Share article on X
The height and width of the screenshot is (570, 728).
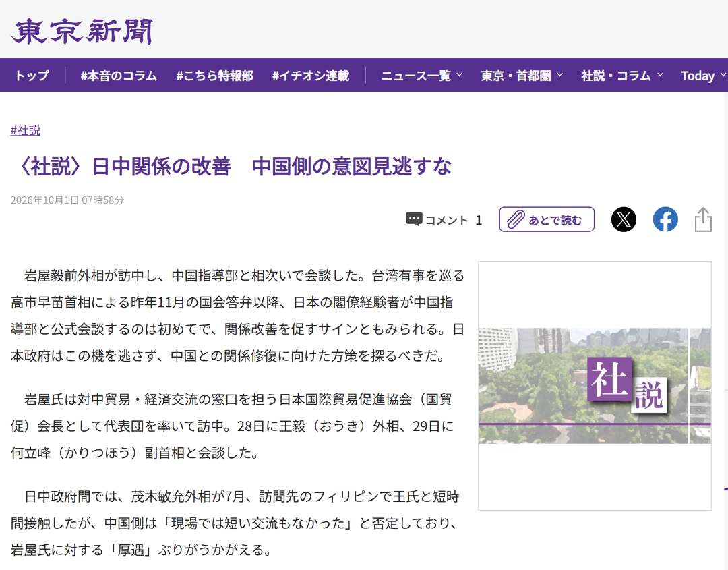coord(624,219)
